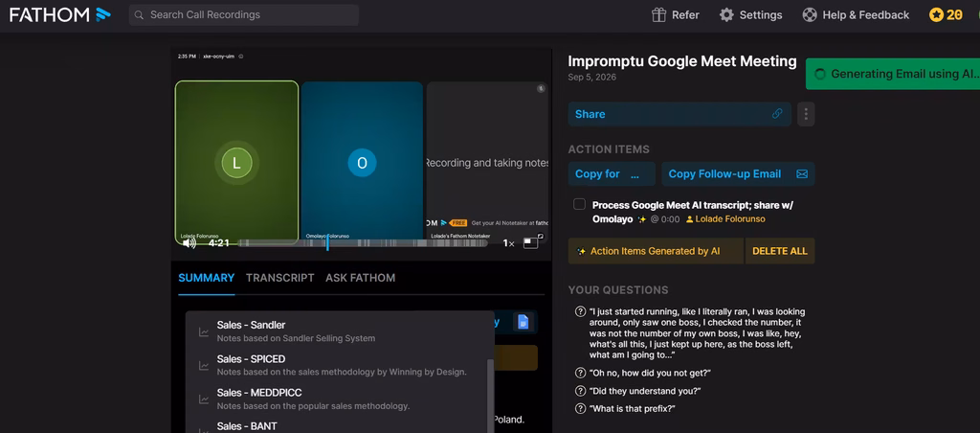Image resolution: width=980 pixels, height=433 pixels.
Task: Click the Impromptu Google Meet Meeting title
Action: (x=681, y=61)
